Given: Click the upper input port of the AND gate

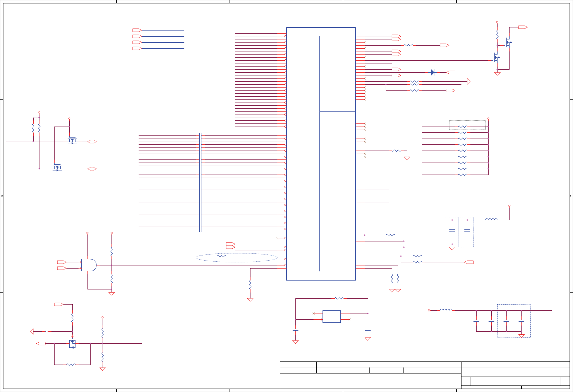Looking at the screenshot, I should [x=62, y=262].
